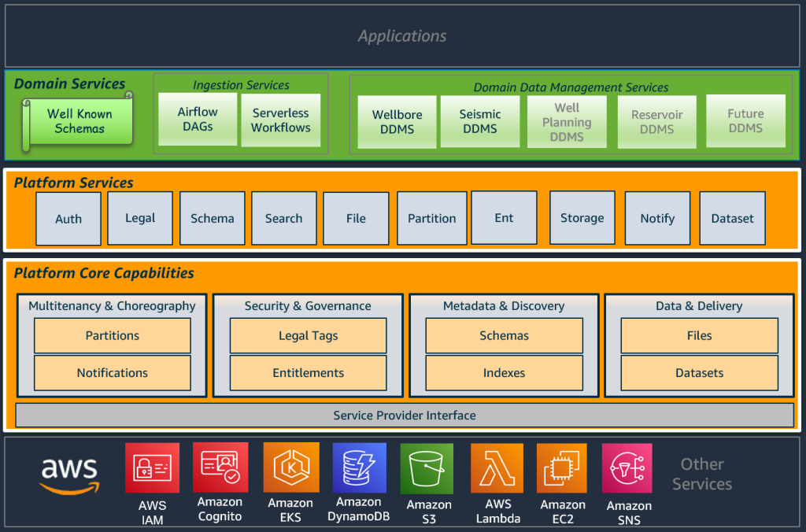Image resolution: width=806 pixels, height=532 pixels.
Task: Select the AWS Lambda icon
Action: pyautogui.click(x=496, y=467)
